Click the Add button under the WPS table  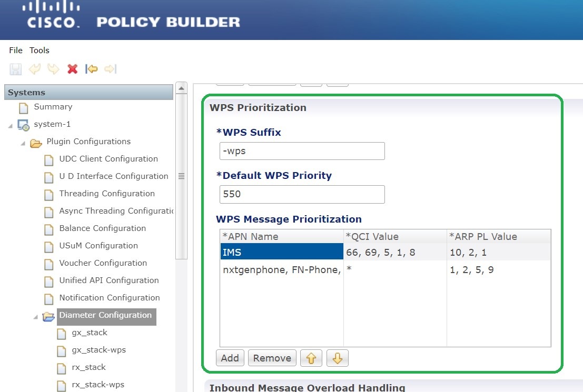click(x=230, y=358)
